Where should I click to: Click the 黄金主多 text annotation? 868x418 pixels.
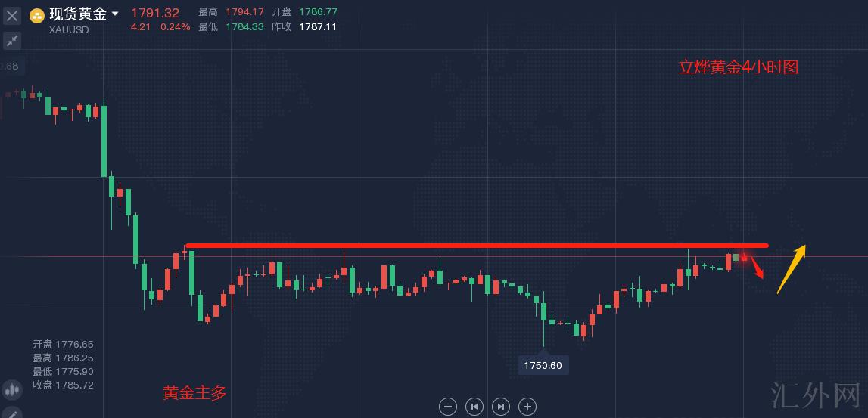point(194,393)
